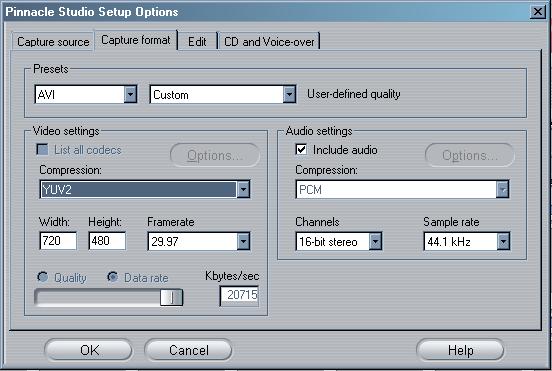Click the Width field showing 720
The height and width of the screenshot is (371, 552).
[x=58, y=241]
